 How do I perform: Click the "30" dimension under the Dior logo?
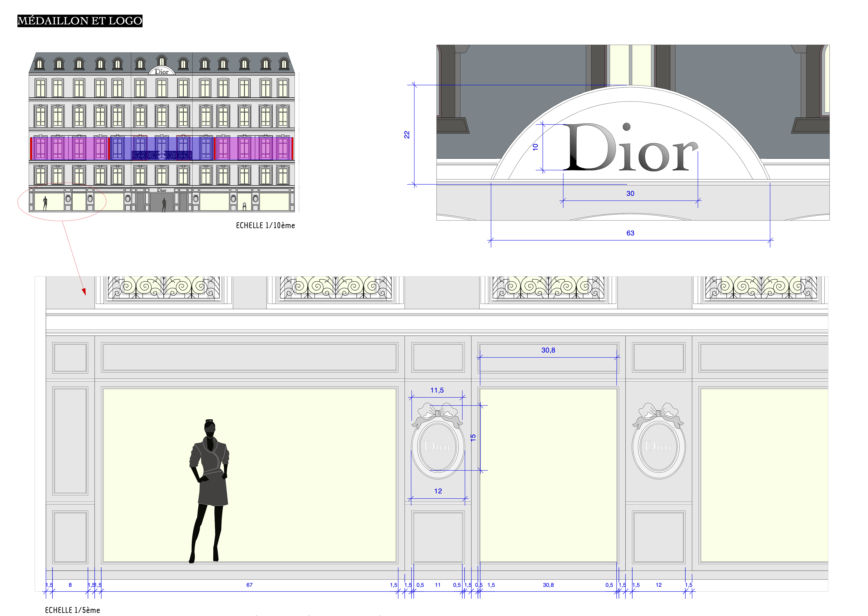click(630, 193)
